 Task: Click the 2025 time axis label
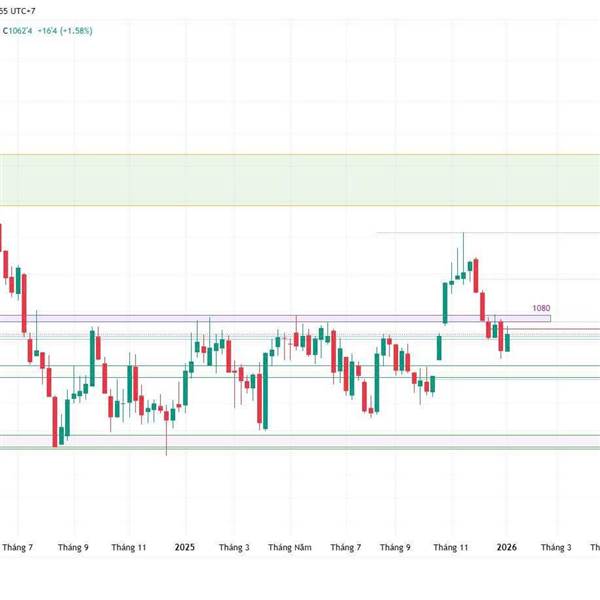(x=185, y=547)
